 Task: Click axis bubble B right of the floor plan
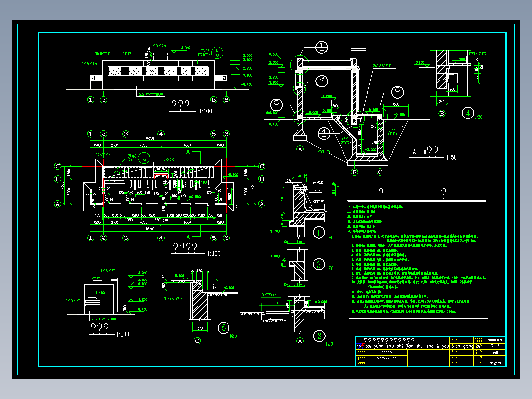262,179
